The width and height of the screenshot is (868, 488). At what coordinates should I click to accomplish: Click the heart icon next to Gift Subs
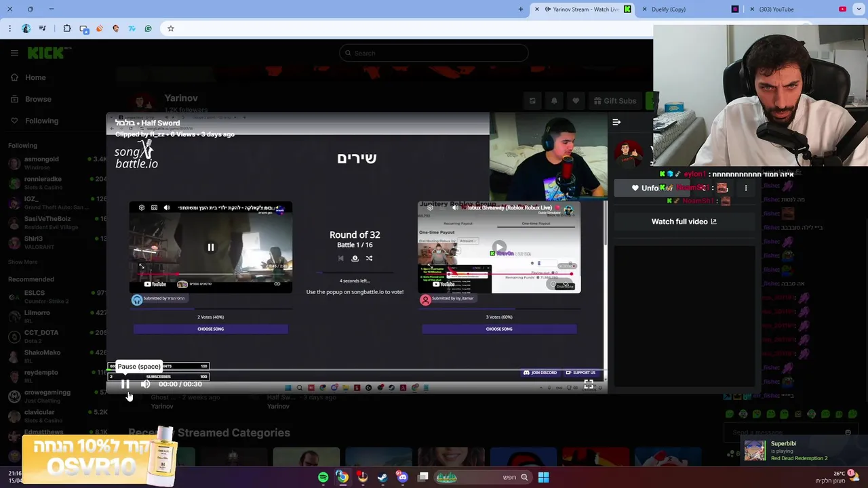pyautogui.click(x=576, y=101)
